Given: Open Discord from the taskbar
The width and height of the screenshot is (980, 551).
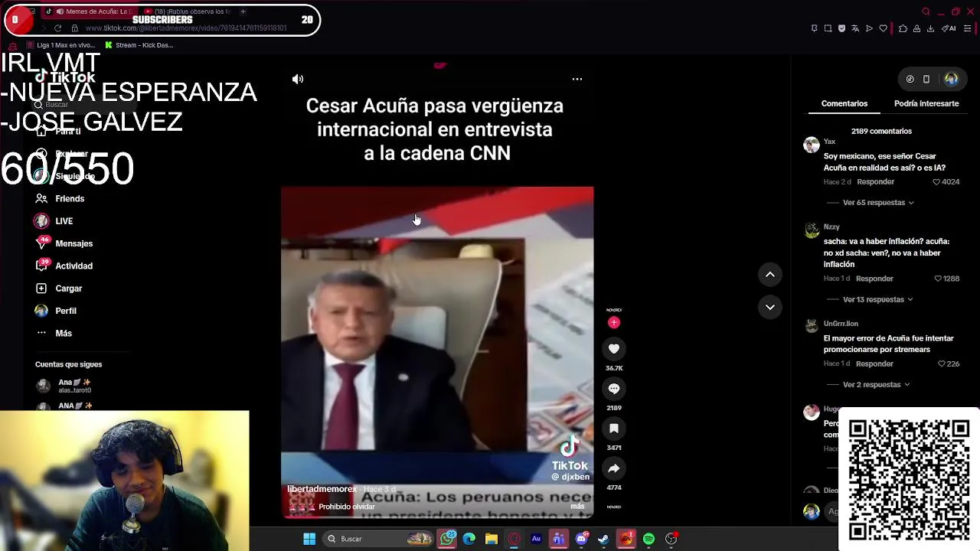Looking at the screenshot, I should (581, 539).
